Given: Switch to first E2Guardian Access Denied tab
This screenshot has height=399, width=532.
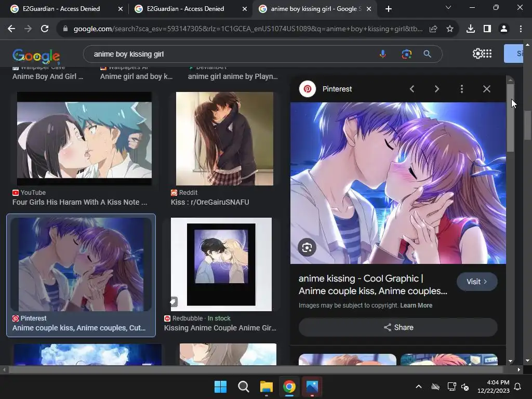Looking at the screenshot, I should 62,9.
